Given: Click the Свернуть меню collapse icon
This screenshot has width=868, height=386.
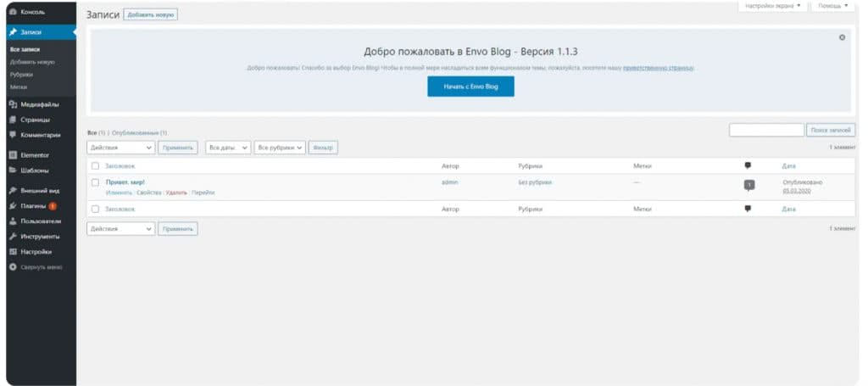Looking at the screenshot, I should (13, 266).
